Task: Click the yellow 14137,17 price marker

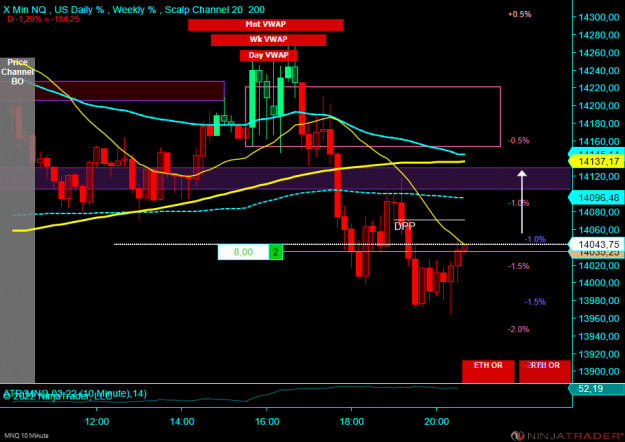Action: (597, 161)
